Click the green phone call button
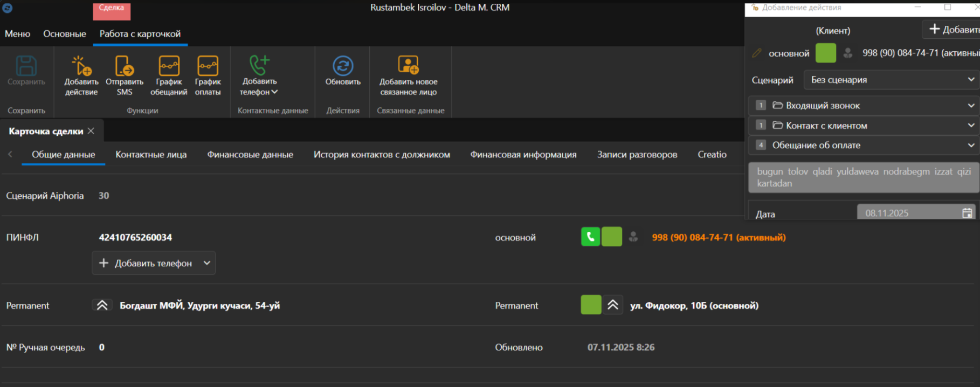The image size is (980, 387). (x=590, y=237)
